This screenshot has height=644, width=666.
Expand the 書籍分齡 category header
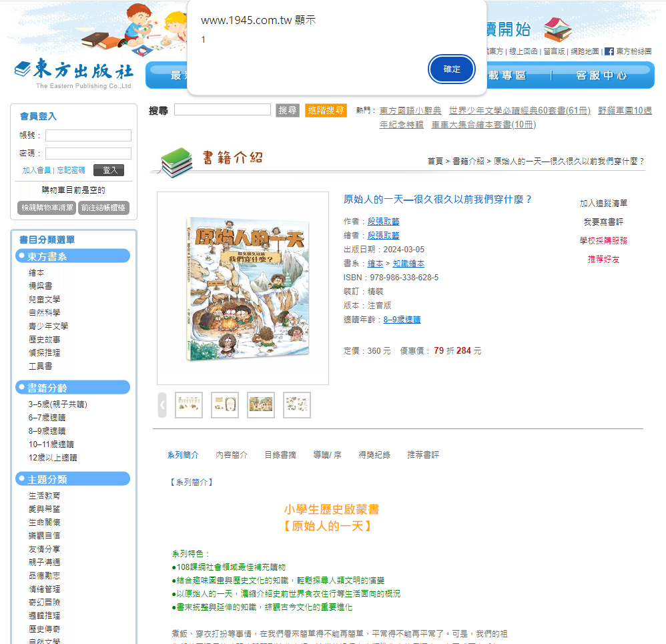click(x=73, y=388)
